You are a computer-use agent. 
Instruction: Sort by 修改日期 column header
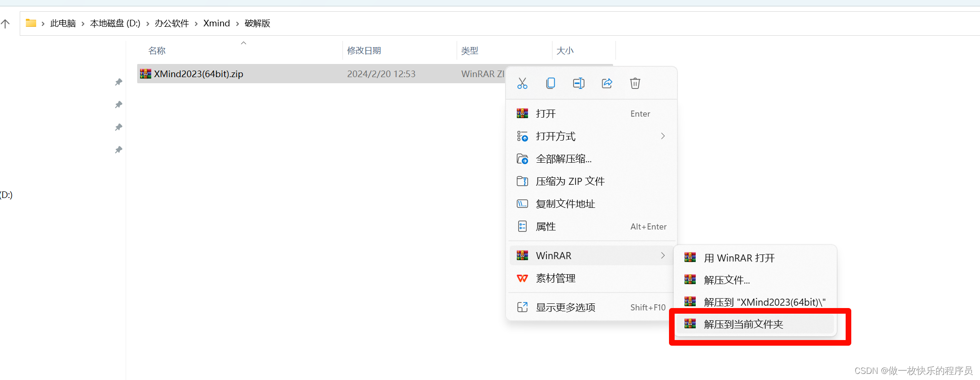coord(364,50)
